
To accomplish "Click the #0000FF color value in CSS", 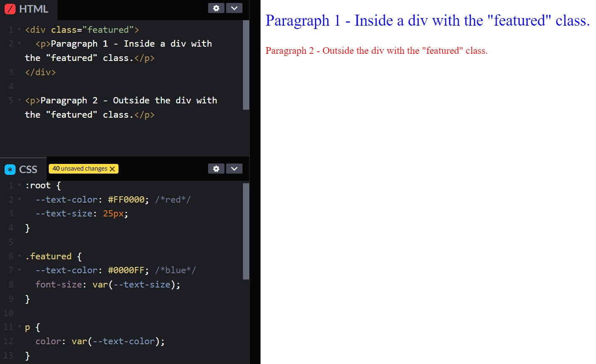I will (x=126, y=270).
